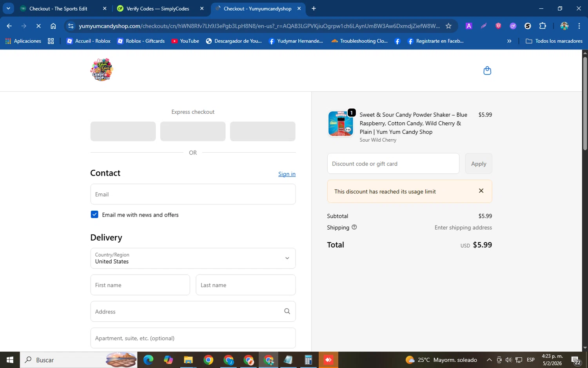Click the Last name field

click(x=246, y=285)
